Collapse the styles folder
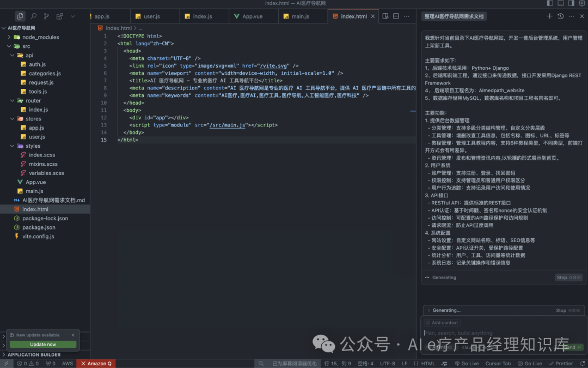588x368 pixels. coord(13,146)
